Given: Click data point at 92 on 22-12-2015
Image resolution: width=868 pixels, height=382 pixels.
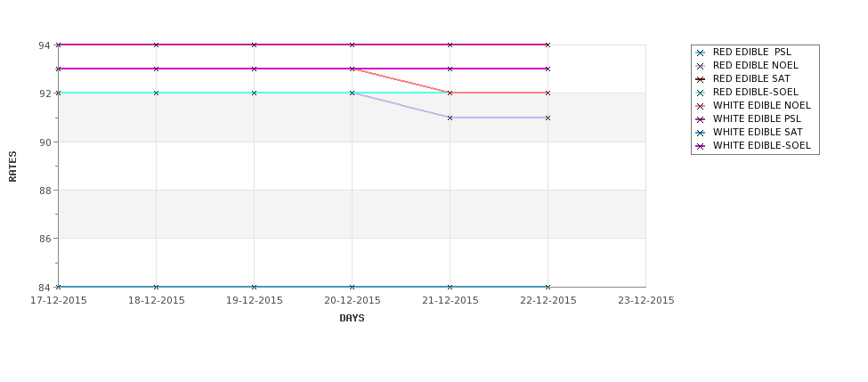Looking at the screenshot, I should 548,93.
